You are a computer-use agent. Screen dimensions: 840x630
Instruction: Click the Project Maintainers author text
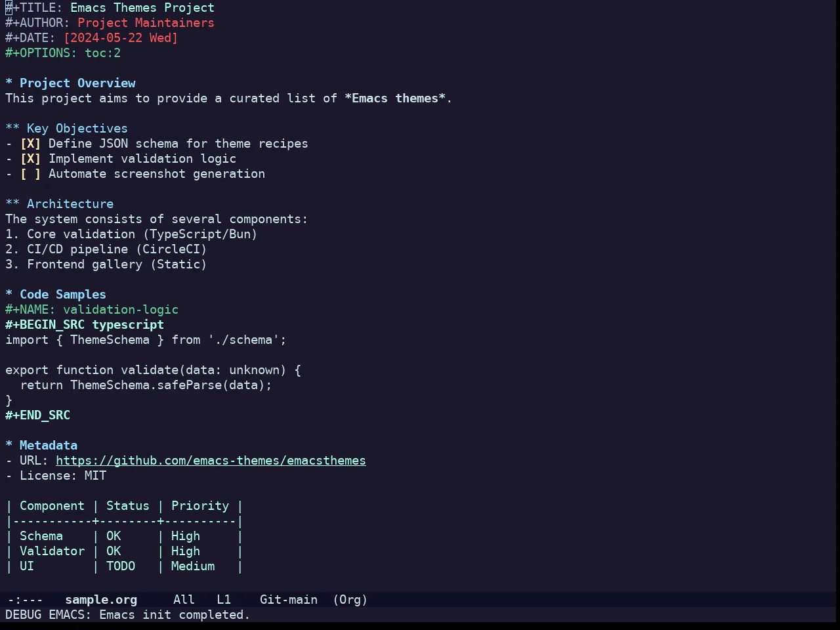[146, 23]
